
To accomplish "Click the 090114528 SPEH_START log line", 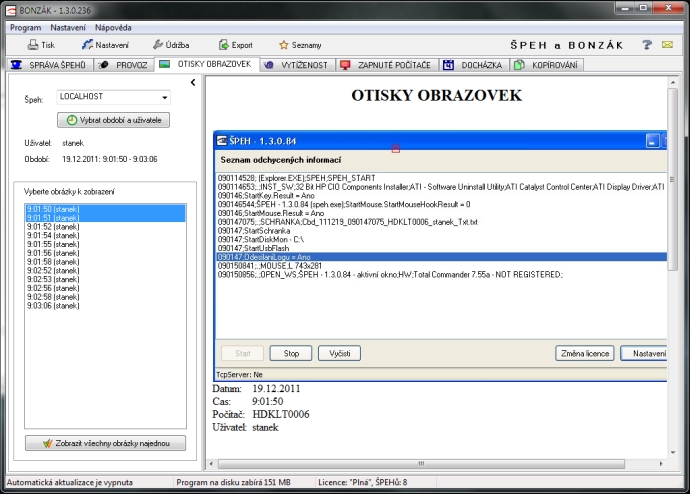I will [x=296, y=178].
